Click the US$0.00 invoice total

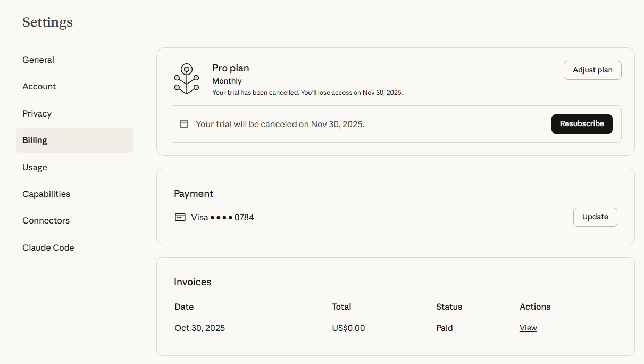(348, 328)
